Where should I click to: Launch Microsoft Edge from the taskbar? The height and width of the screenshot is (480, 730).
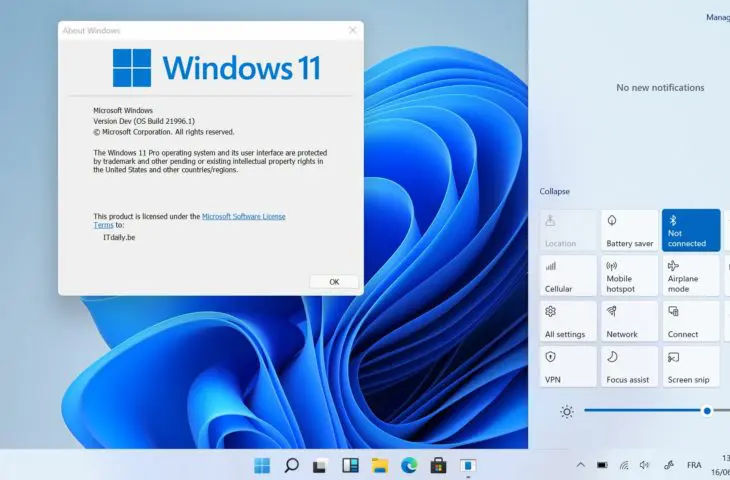(x=409, y=465)
